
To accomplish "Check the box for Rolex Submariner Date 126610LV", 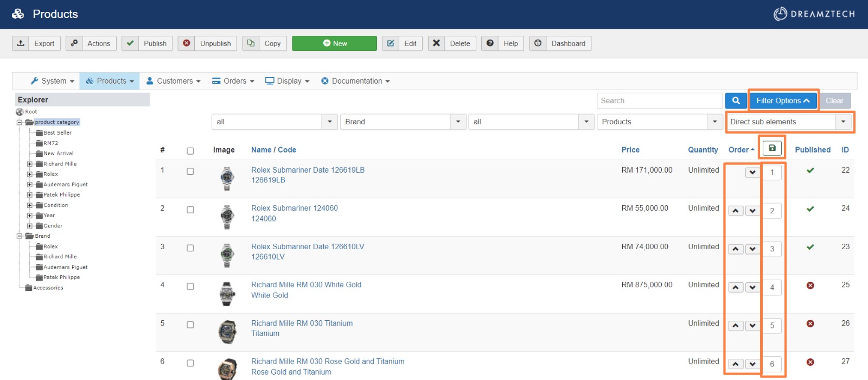I will point(190,248).
